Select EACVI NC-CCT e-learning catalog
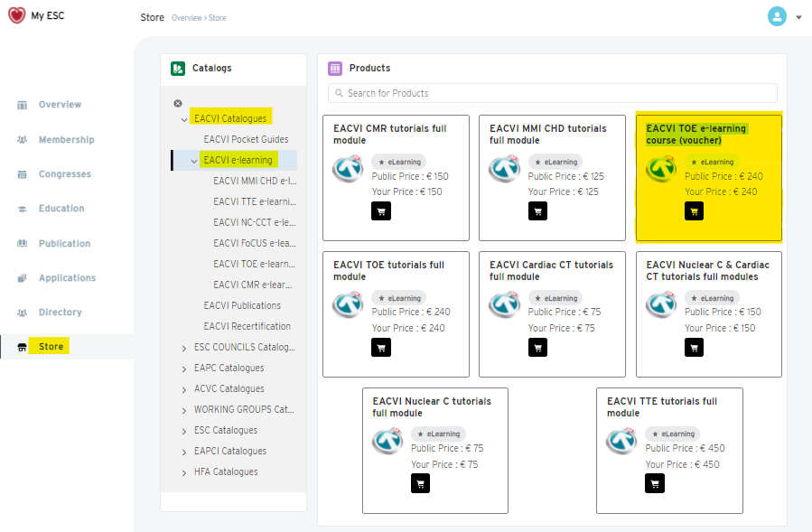 click(255, 222)
